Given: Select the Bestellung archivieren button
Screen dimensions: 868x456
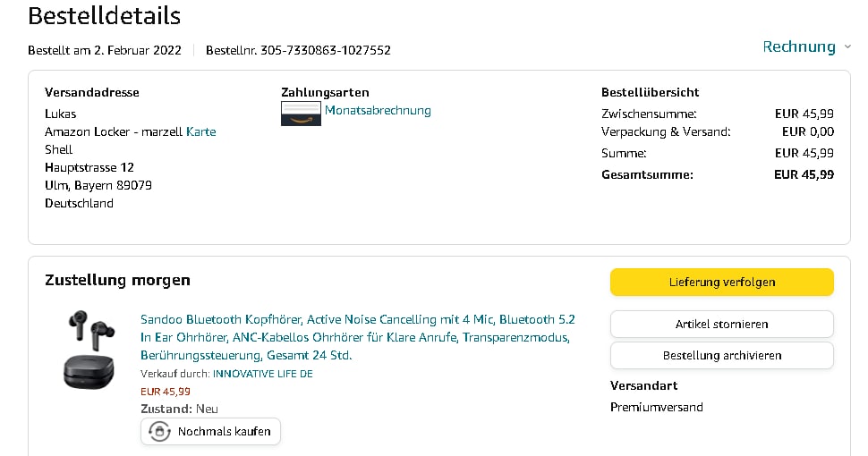Looking at the screenshot, I should (721, 355).
